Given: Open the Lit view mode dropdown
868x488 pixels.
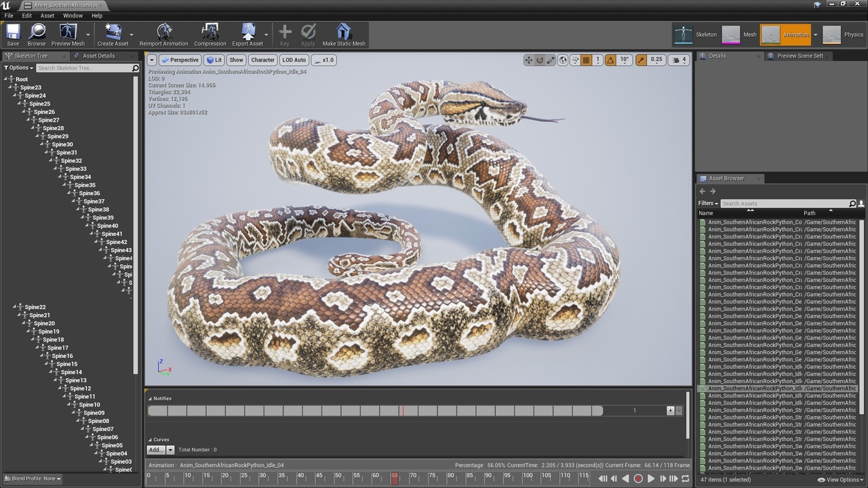Looking at the screenshot, I should (x=214, y=60).
